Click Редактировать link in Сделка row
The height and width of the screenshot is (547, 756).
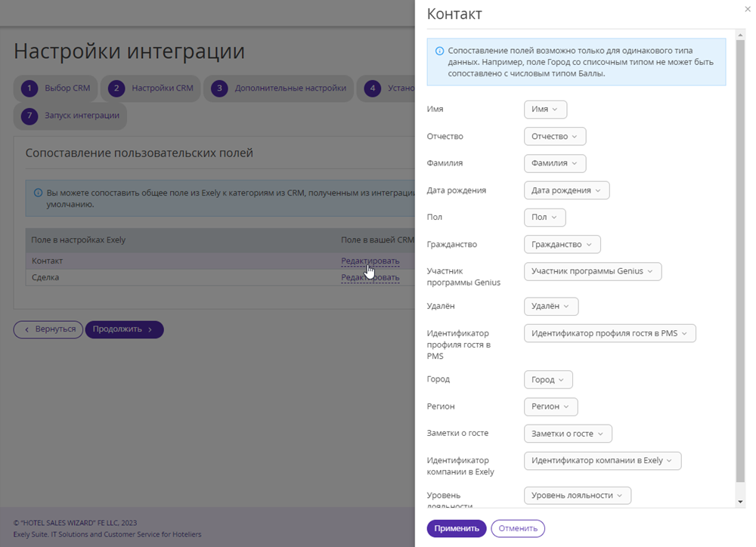coord(370,277)
